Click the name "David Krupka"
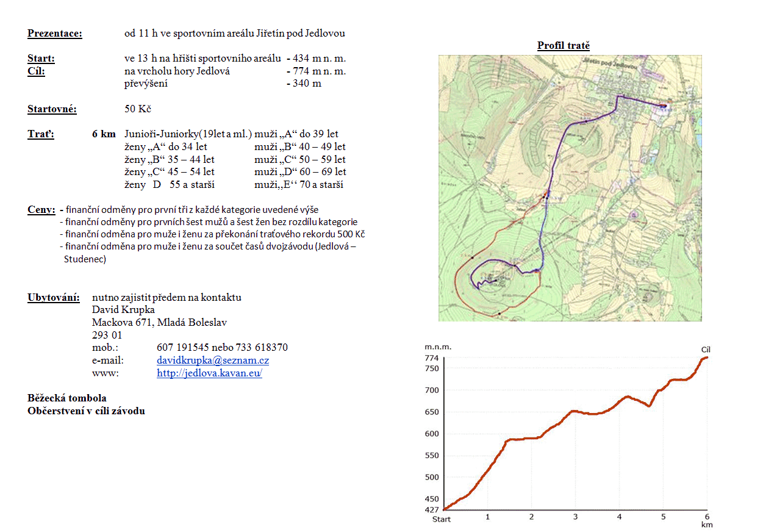 pos(122,310)
